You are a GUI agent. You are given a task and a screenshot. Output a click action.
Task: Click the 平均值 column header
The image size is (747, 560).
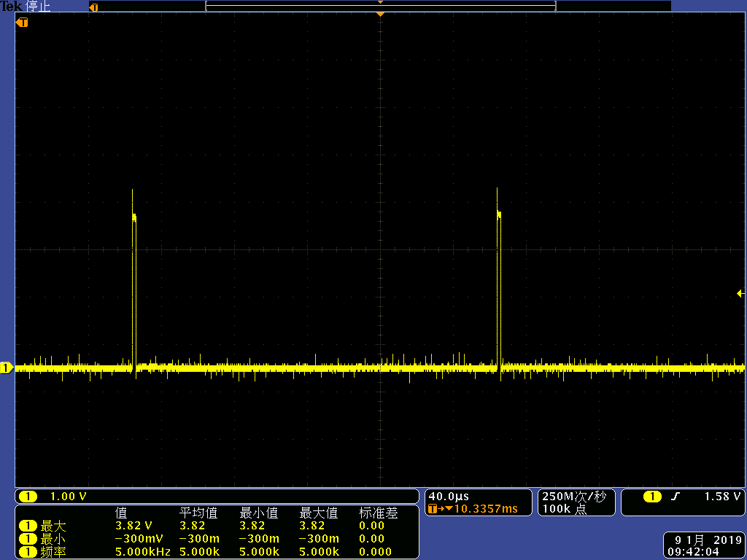pyautogui.click(x=198, y=513)
